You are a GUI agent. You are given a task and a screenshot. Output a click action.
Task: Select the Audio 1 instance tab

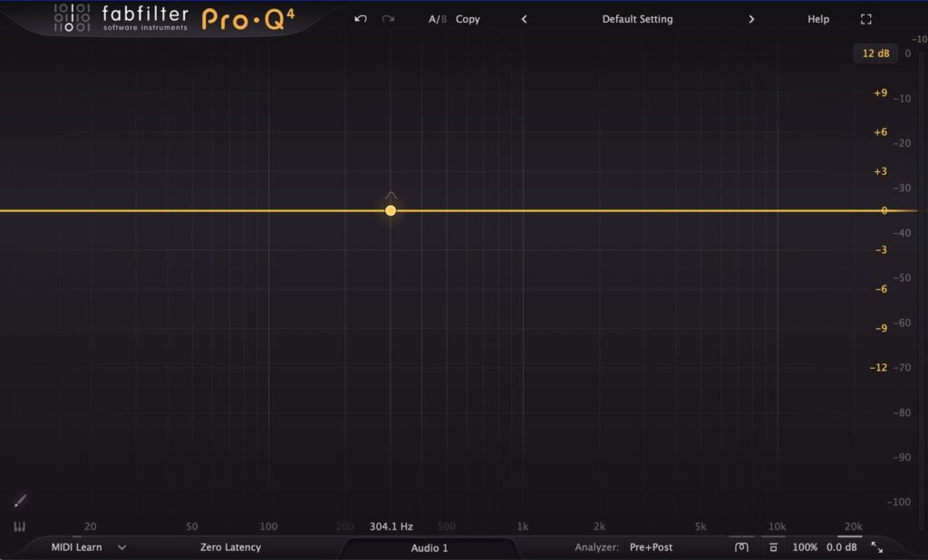tap(430, 548)
